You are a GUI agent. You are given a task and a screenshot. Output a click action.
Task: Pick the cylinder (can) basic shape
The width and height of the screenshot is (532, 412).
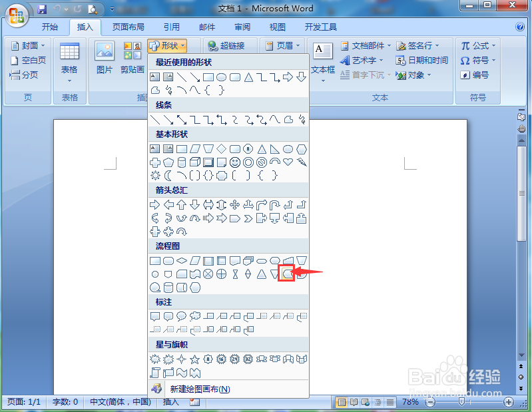click(x=182, y=162)
